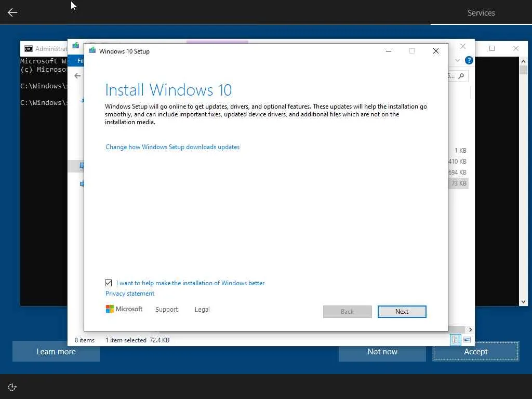Click Next in Windows 10 Setup
532x399 pixels.
pyautogui.click(x=402, y=312)
